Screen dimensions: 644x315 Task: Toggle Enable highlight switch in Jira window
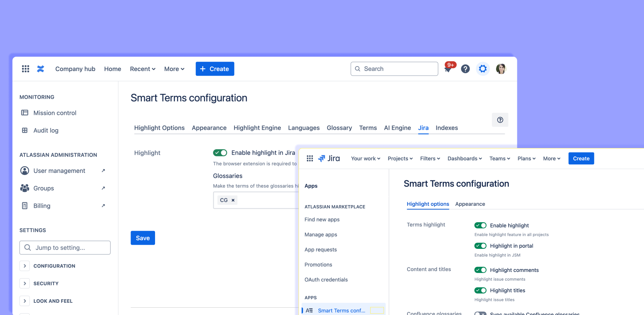click(x=480, y=225)
